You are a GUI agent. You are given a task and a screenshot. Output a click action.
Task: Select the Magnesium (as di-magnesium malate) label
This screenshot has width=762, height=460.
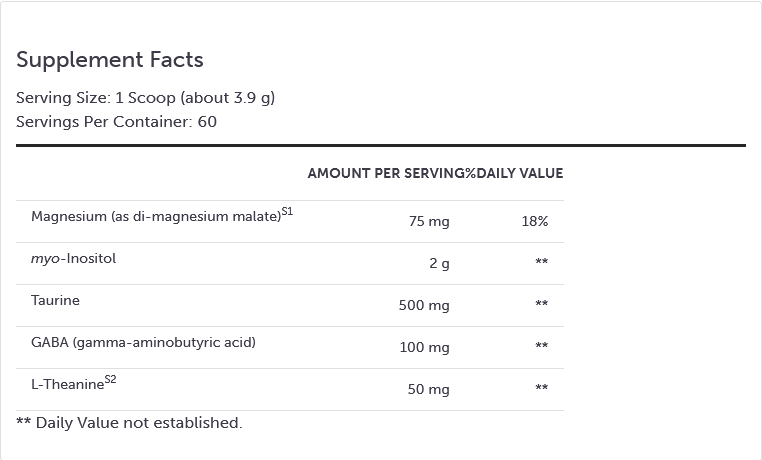[x=155, y=217]
